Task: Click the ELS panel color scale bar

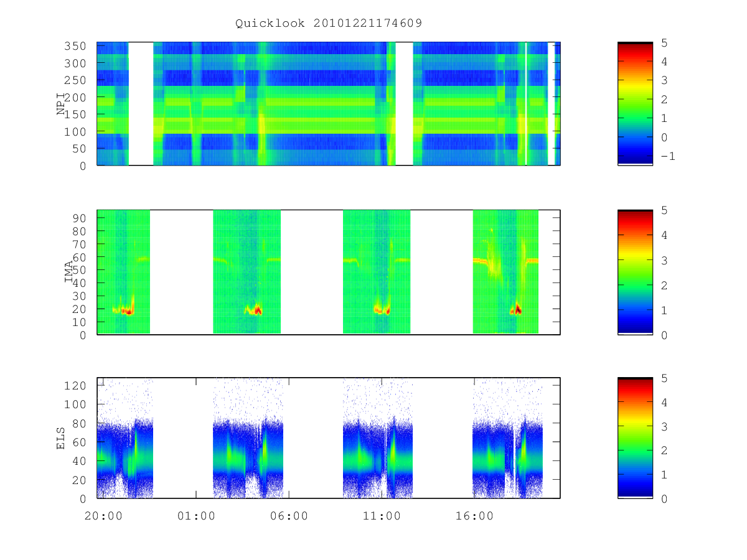Action: (635, 438)
